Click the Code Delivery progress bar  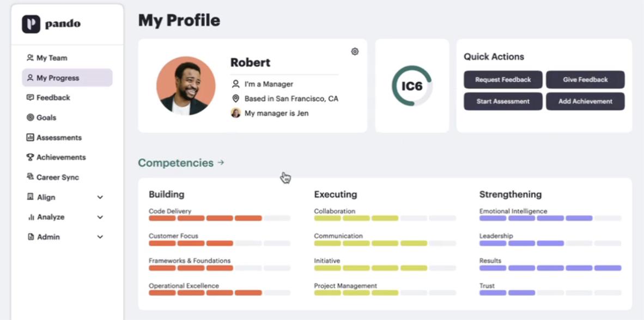(x=219, y=218)
